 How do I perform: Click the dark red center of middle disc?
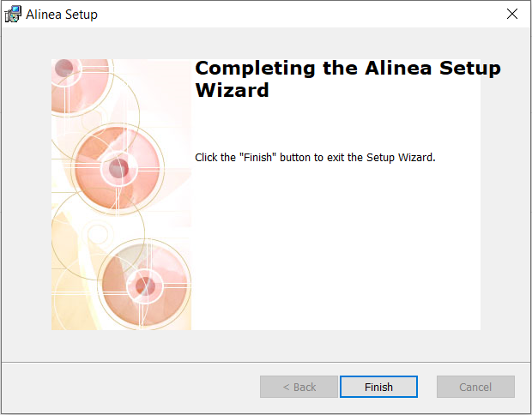(118, 168)
